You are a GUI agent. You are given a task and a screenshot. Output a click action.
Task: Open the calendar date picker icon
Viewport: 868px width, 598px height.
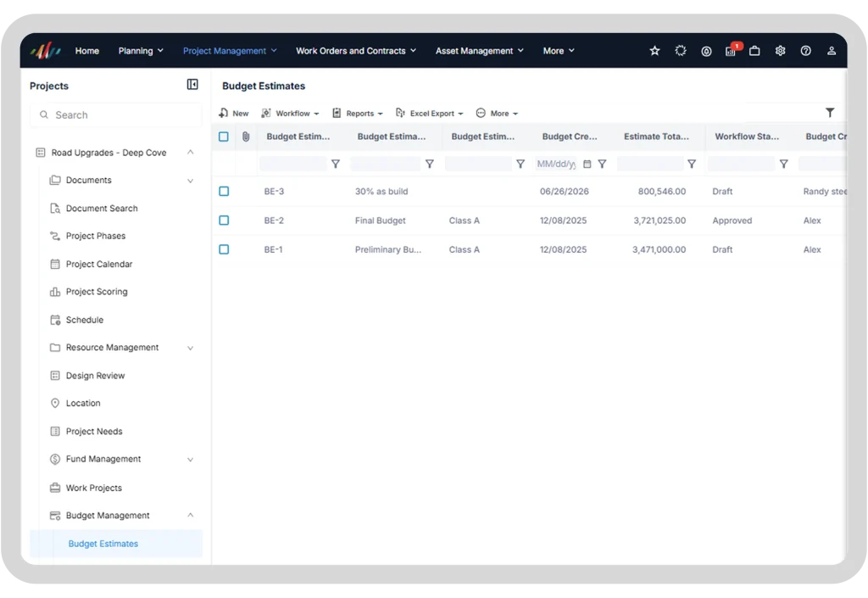587,164
